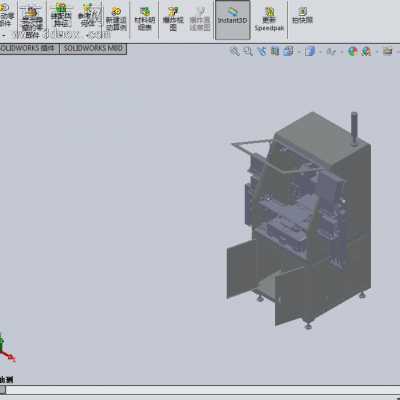The image size is (400, 400).
Task: Click the Display Style icon
Action: (310, 51)
